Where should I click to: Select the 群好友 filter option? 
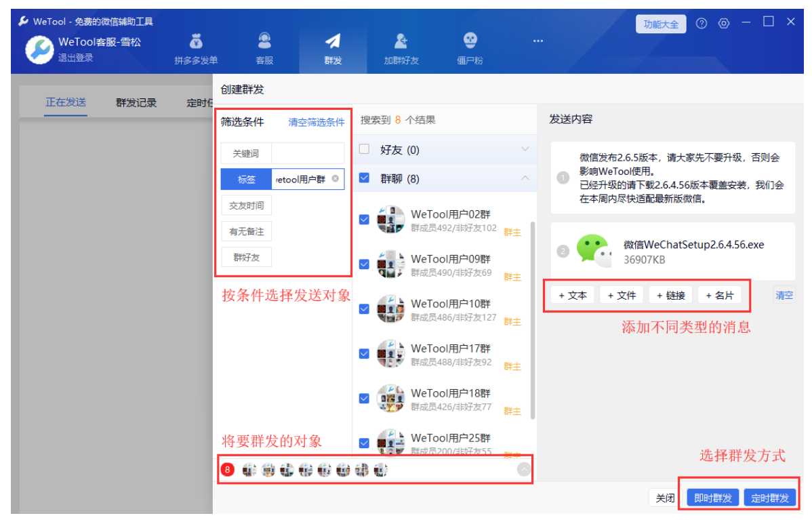click(246, 257)
